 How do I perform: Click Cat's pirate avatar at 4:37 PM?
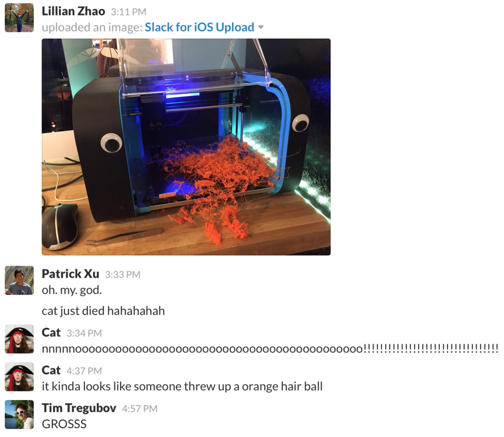click(x=19, y=376)
